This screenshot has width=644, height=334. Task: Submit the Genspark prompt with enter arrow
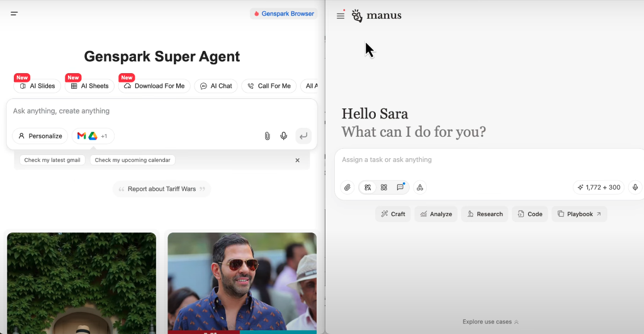(x=303, y=135)
